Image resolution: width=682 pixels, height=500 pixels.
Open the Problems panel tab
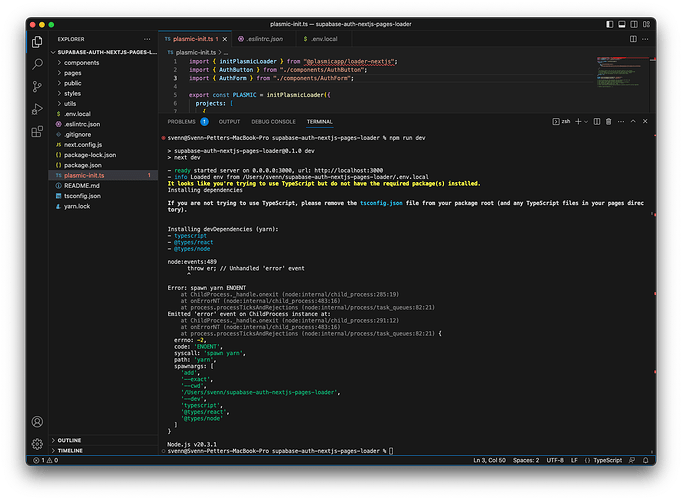pos(188,122)
